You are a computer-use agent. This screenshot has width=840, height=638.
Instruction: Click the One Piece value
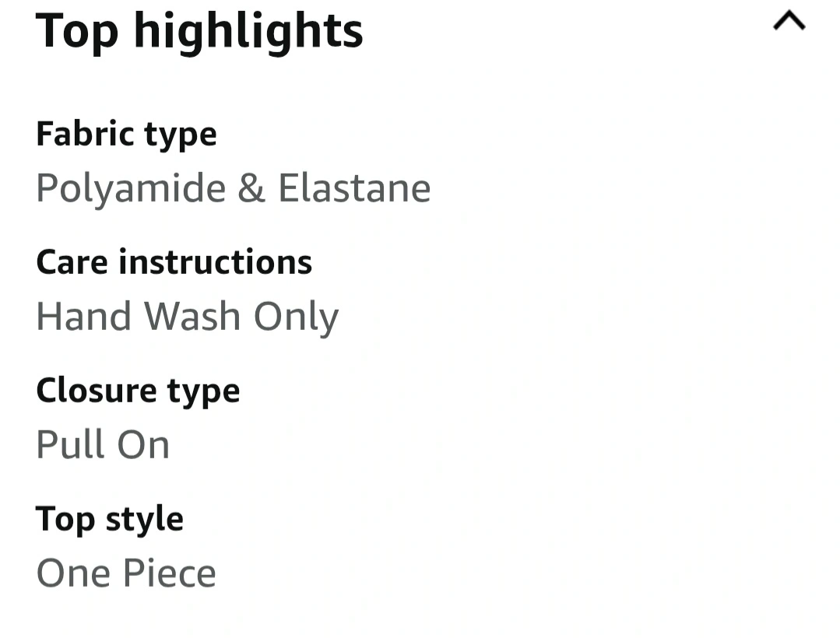(x=126, y=573)
